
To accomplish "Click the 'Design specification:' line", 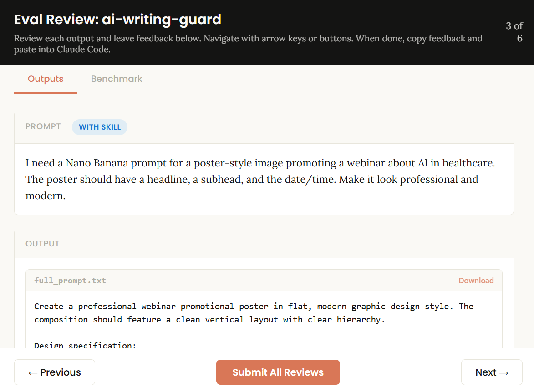I will [85, 345].
